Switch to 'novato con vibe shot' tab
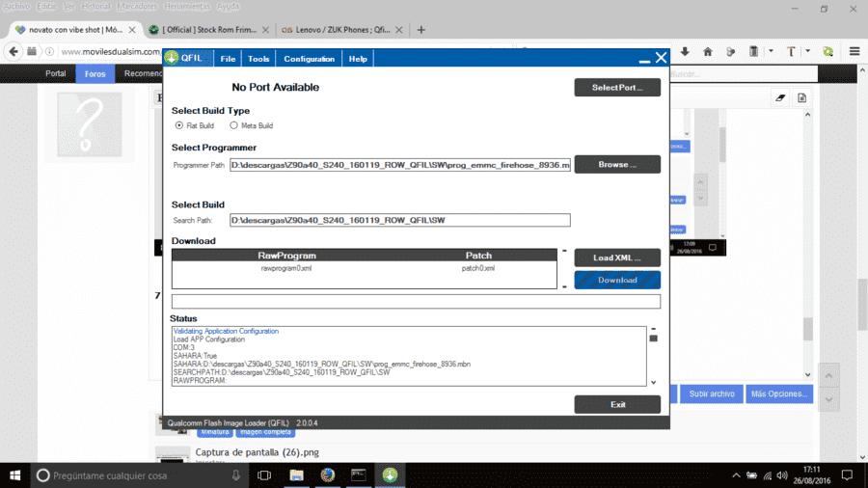The height and width of the screenshot is (488, 868). click(x=76, y=30)
